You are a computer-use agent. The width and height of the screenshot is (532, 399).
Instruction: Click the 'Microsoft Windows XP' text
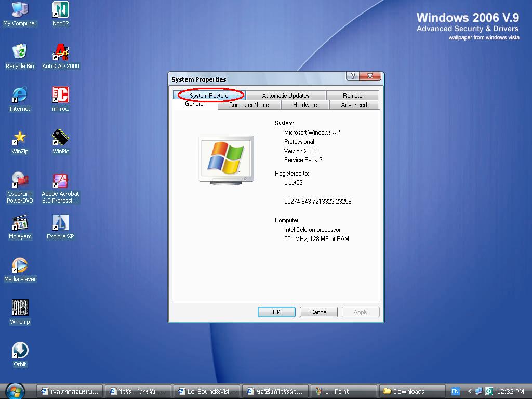point(312,132)
